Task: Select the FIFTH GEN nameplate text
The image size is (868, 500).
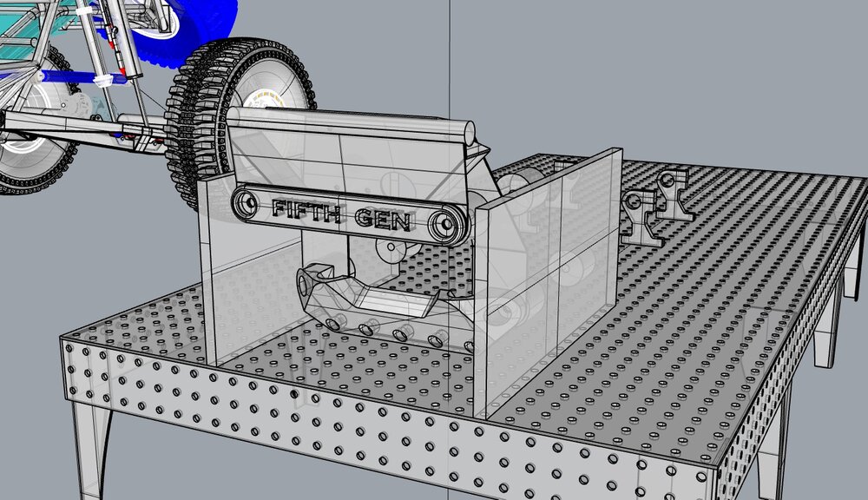Action: tap(343, 214)
